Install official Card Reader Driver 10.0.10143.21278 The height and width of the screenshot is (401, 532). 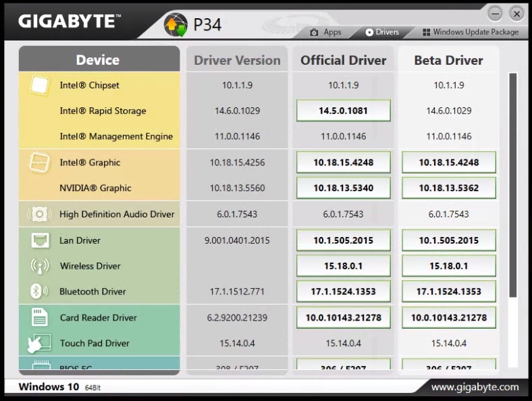point(344,317)
